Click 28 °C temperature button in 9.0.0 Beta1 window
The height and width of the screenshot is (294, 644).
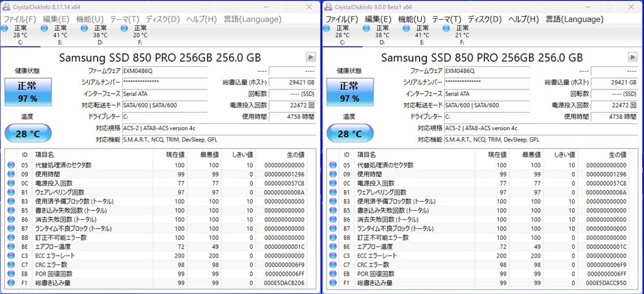[x=350, y=133]
